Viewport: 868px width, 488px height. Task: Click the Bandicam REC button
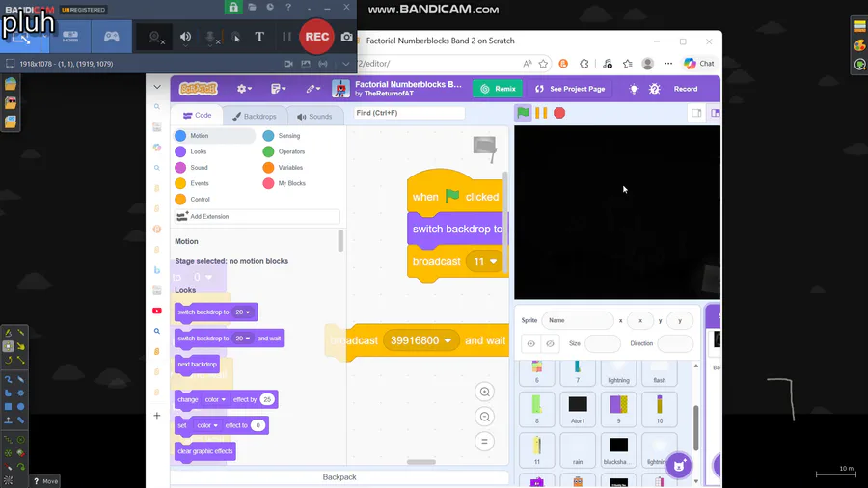pos(316,37)
